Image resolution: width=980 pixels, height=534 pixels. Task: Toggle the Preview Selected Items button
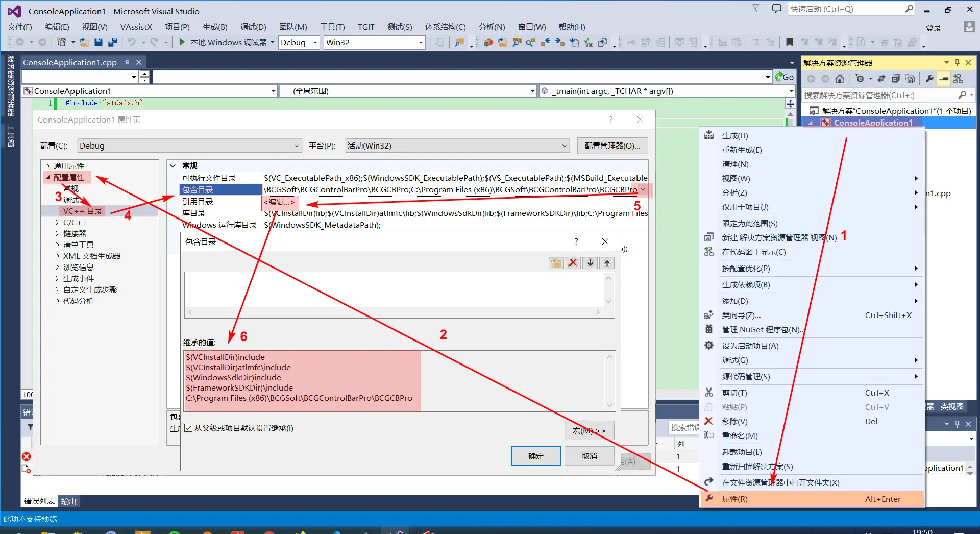pos(944,79)
